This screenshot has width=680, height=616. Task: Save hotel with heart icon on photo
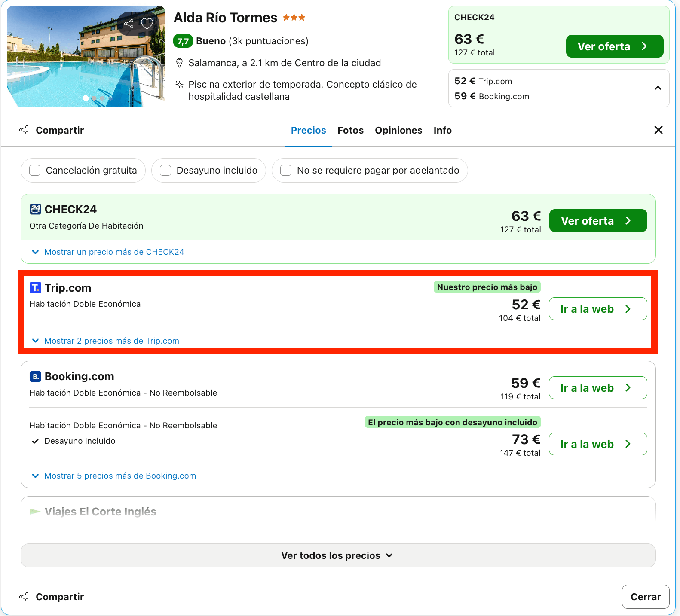pos(147,24)
